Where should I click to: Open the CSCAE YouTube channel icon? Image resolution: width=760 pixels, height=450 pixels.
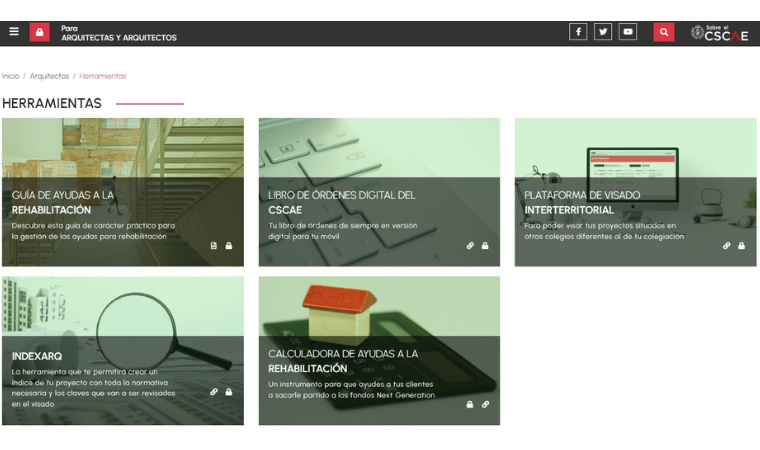628,32
